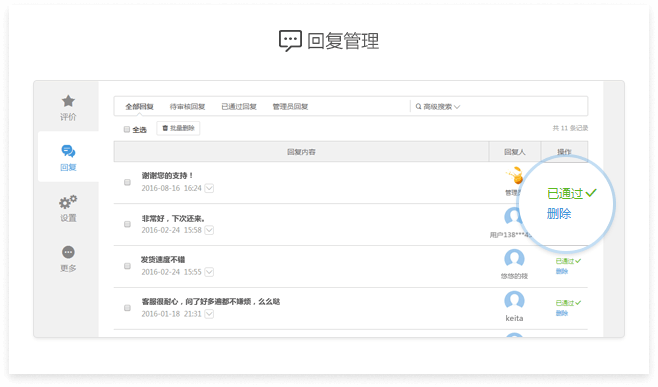Click 已通过 status in keita row
The image size is (658, 387).
[x=568, y=303]
